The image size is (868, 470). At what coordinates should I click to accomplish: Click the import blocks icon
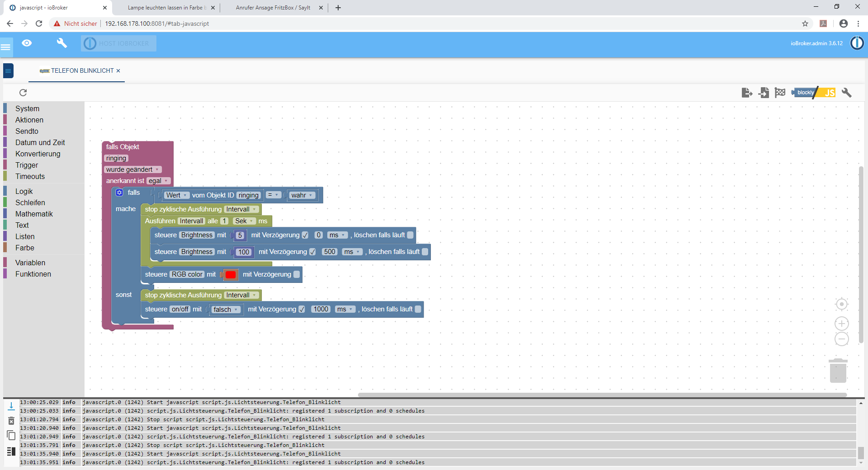(764, 93)
